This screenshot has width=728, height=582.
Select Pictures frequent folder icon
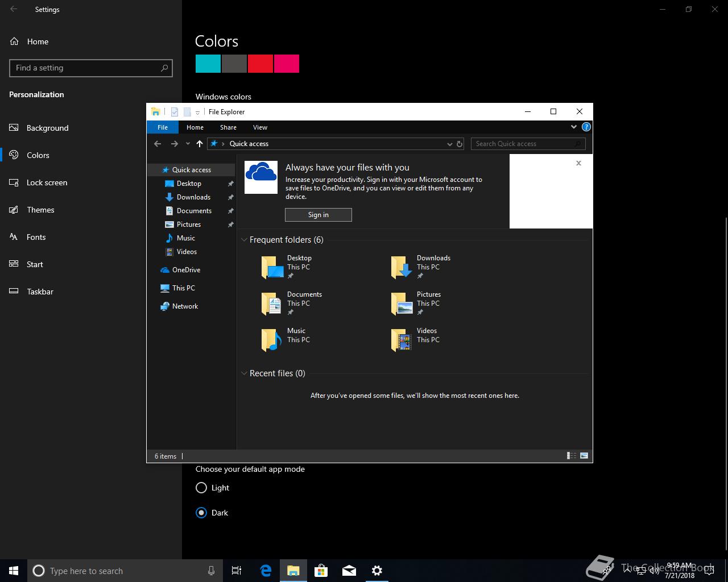pos(402,304)
